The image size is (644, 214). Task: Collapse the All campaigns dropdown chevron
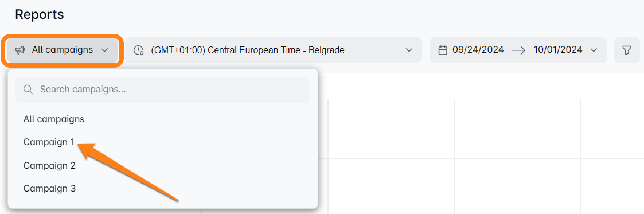104,50
